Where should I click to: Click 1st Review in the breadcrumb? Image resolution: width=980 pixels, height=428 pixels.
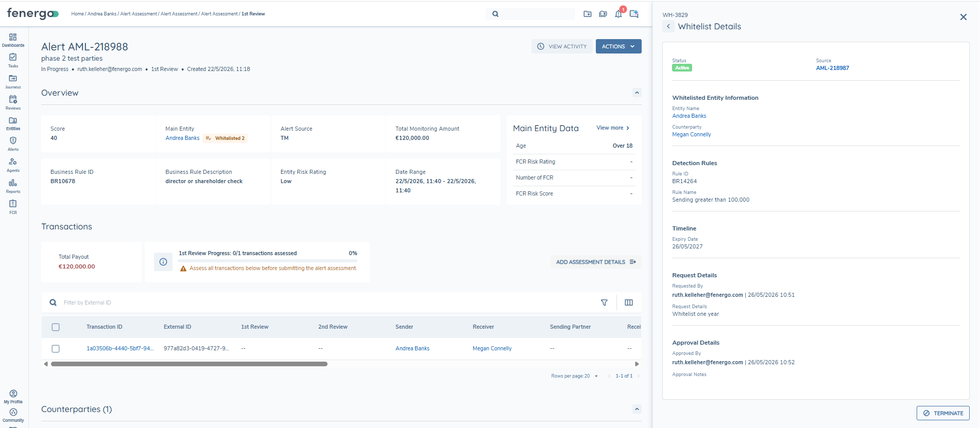click(253, 14)
